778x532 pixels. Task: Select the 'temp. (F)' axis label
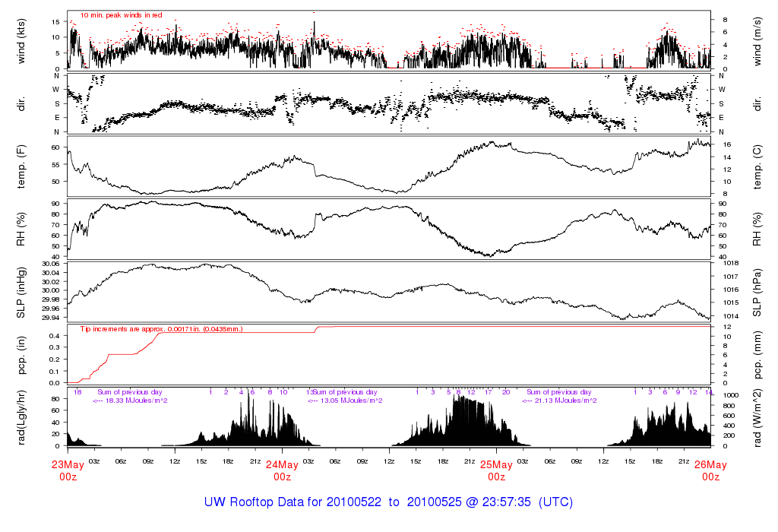(21, 166)
